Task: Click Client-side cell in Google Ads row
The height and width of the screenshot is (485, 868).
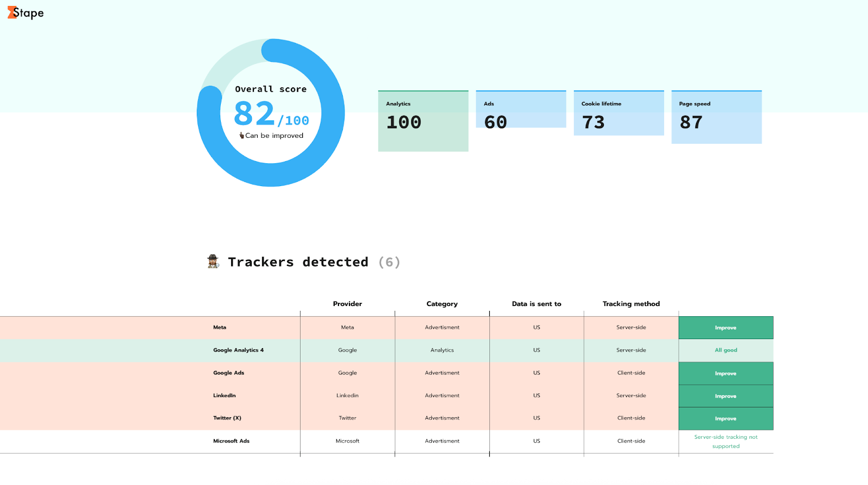Action: (631, 373)
